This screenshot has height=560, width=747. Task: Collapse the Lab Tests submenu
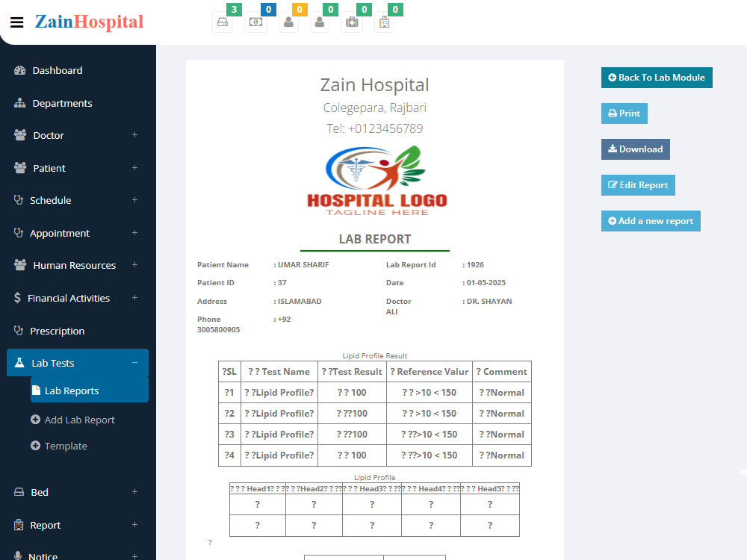coord(134,363)
